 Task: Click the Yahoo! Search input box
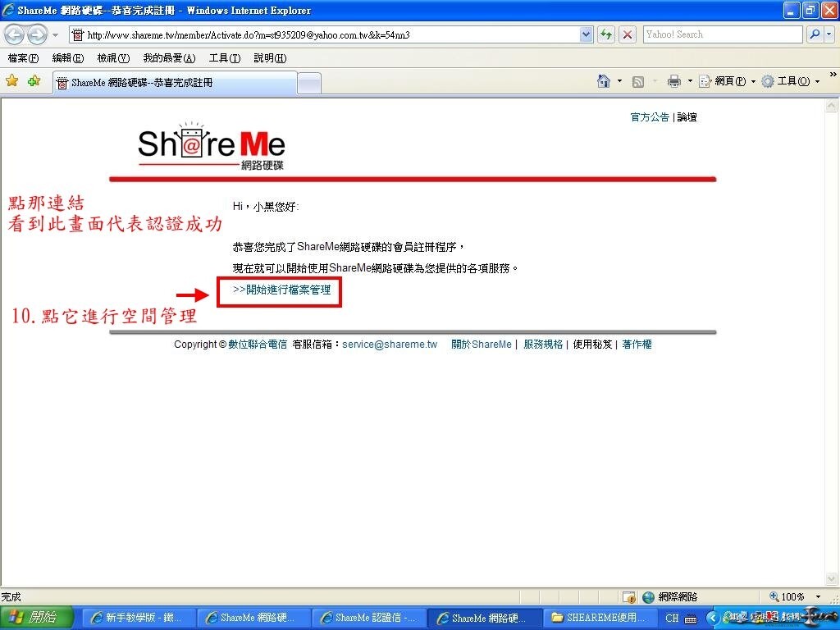tap(723, 34)
